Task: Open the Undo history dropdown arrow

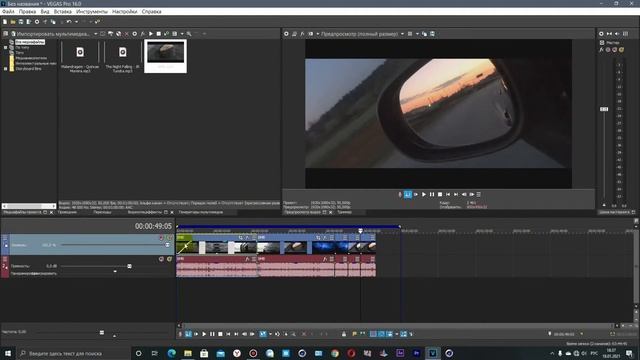Action: pyautogui.click(x=76, y=22)
